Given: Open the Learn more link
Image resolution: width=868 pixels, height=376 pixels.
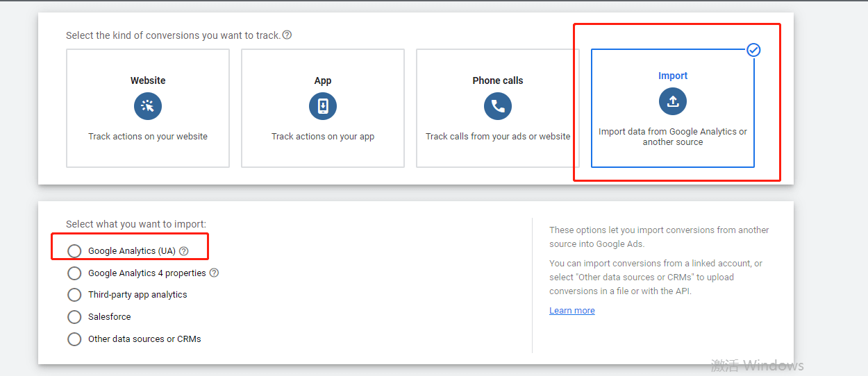Looking at the screenshot, I should tap(572, 311).
